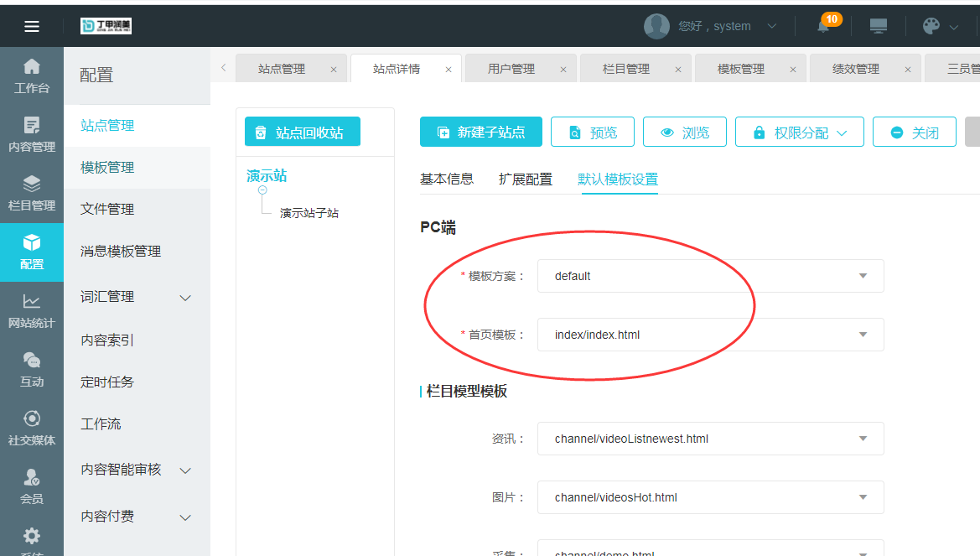Image resolution: width=980 pixels, height=556 pixels.
Task: Open the system gear icon in sidebar
Action: point(32,537)
